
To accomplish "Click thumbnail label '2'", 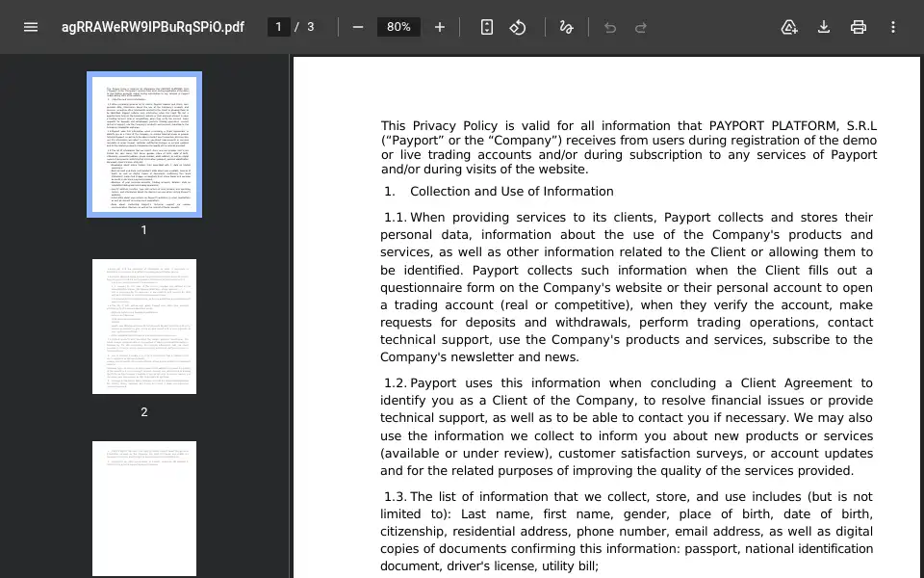I will [144, 412].
